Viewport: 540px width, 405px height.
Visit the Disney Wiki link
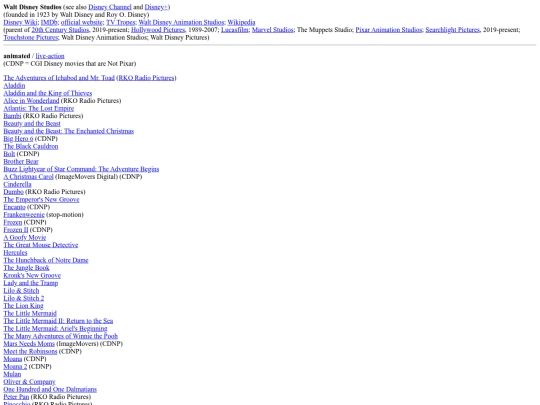(x=20, y=22)
